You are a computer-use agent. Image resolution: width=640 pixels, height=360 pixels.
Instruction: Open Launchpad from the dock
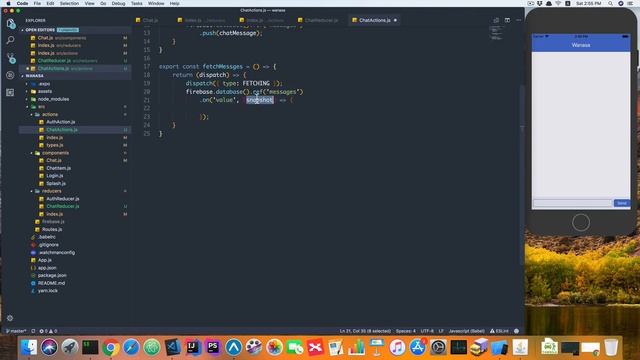pos(70,347)
